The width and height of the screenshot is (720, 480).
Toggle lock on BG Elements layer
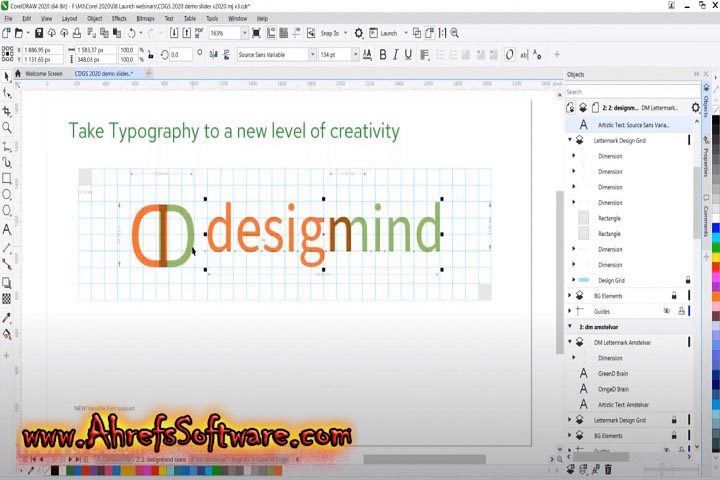point(674,295)
